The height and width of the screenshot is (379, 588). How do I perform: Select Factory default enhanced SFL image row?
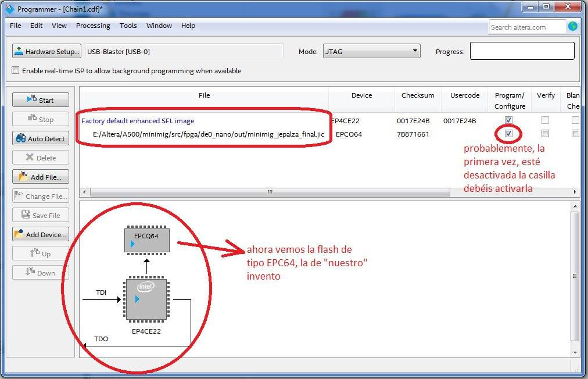[138, 121]
